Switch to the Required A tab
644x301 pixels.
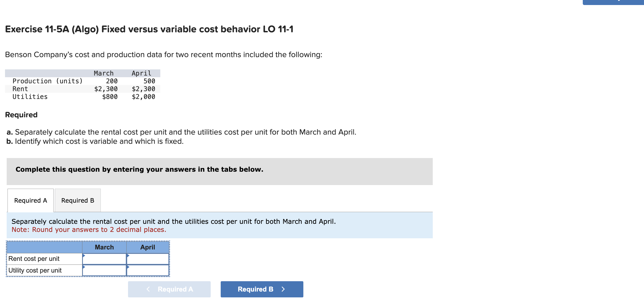31,200
